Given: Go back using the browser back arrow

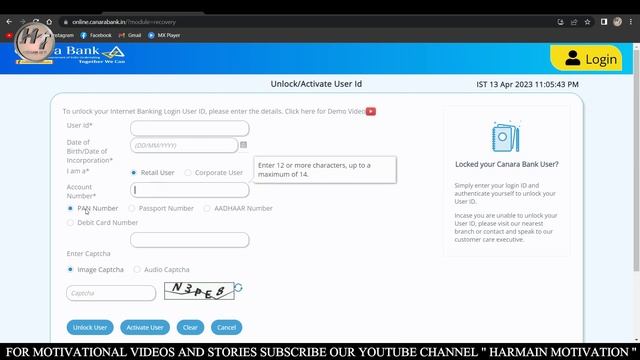Looking at the screenshot, I should click(9, 22).
